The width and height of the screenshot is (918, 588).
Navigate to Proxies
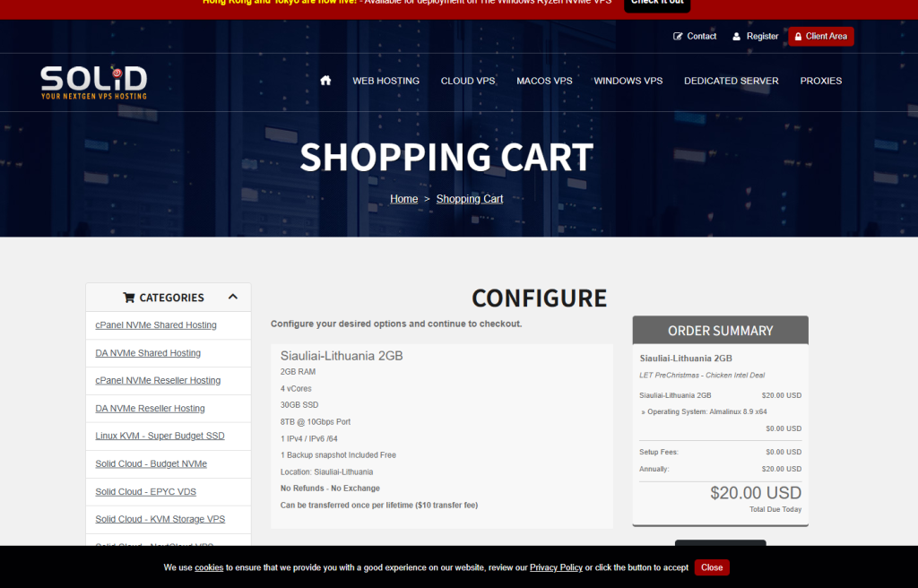[820, 81]
